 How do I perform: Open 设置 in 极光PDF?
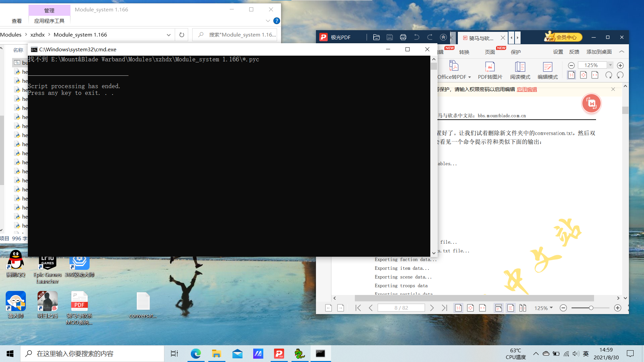(558, 52)
